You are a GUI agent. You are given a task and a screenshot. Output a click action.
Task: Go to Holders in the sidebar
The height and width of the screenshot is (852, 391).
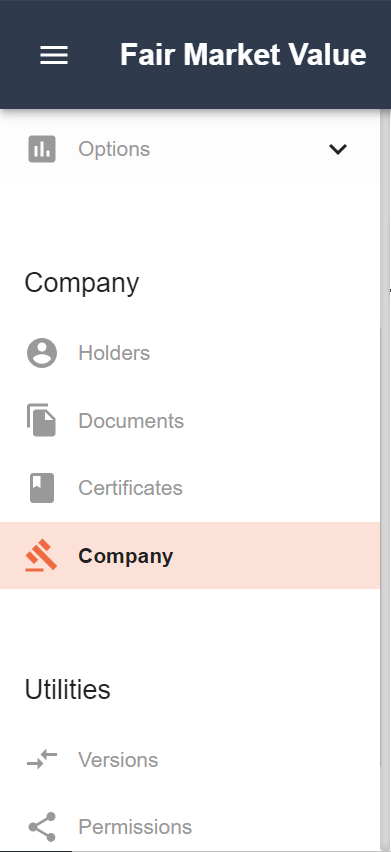(114, 353)
